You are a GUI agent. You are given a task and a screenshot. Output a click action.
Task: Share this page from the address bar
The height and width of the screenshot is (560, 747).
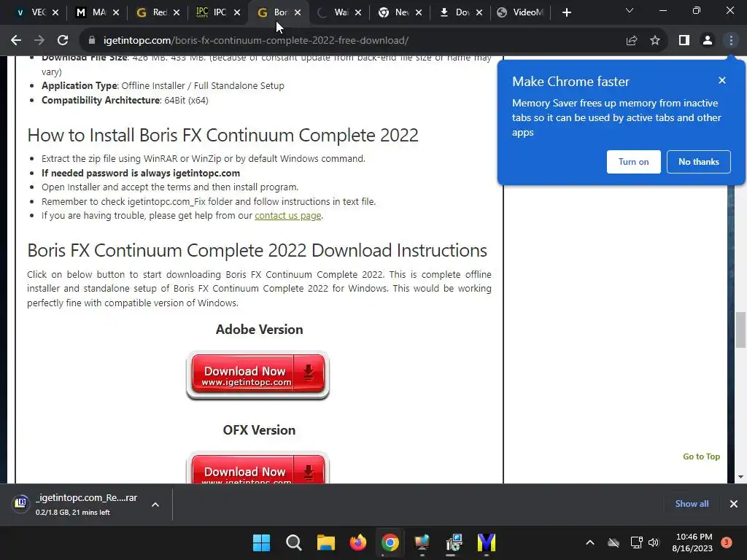pyautogui.click(x=632, y=41)
